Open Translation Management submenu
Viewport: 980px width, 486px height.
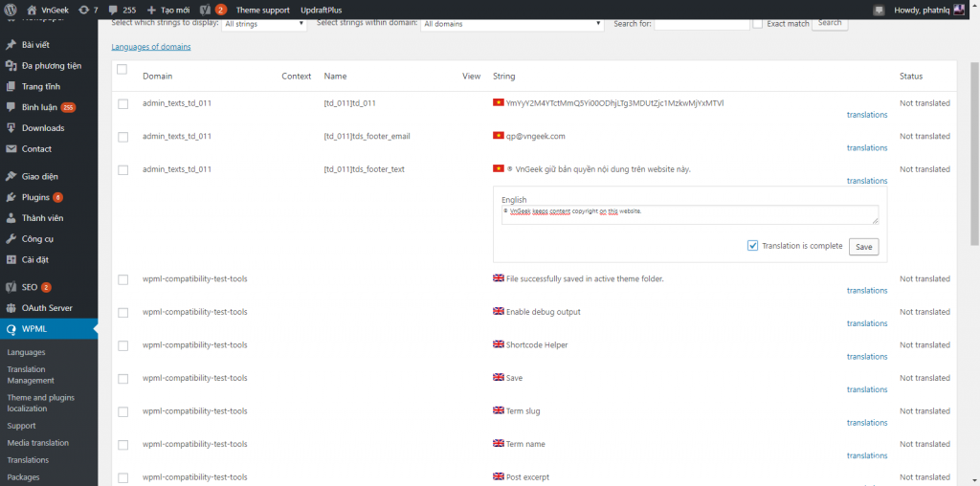pyautogui.click(x=31, y=375)
